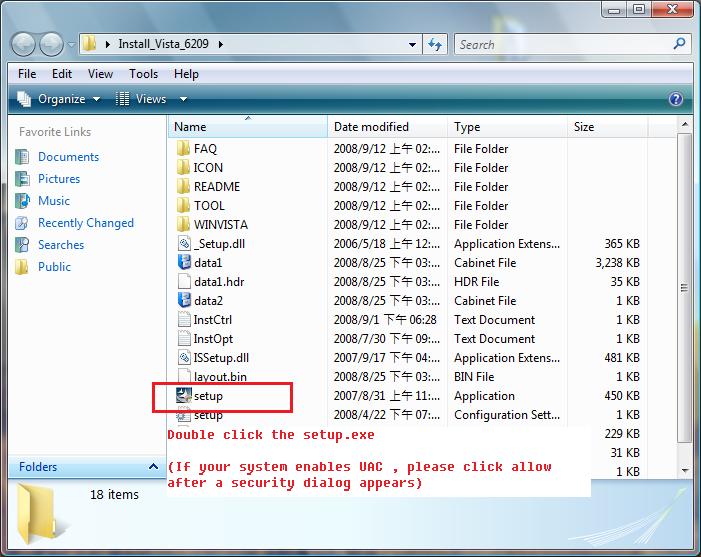
Task: Click the Refresh icon beside address bar
Action: (x=435, y=44)
